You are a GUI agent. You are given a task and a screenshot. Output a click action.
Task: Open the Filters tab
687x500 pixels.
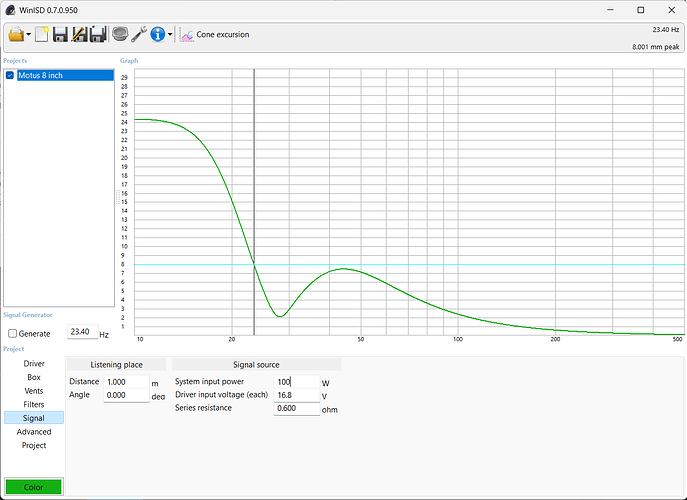point(34,404)
